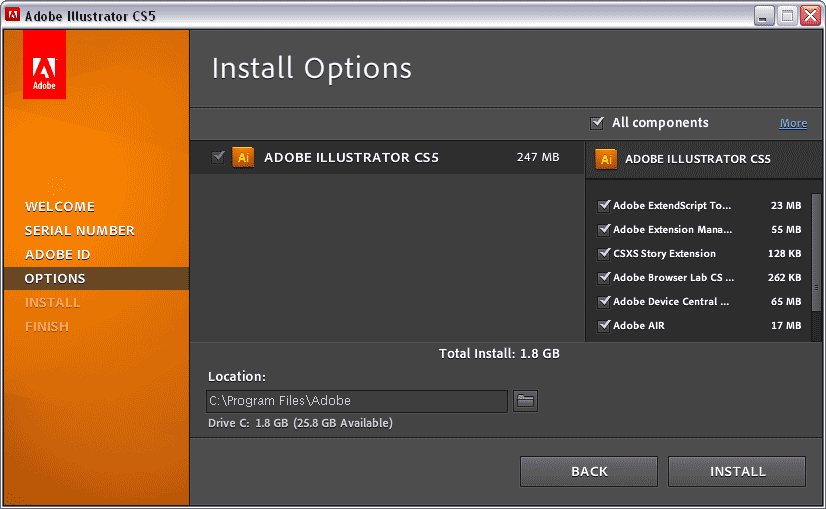Click the 55 MB size of Extension Manager

tap(786, 230)
